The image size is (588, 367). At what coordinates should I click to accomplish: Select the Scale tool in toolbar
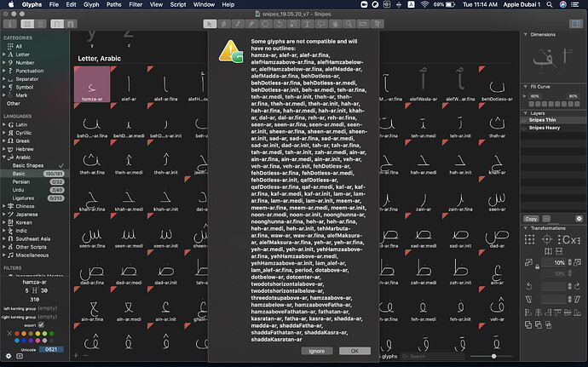[x=293, y=24]
